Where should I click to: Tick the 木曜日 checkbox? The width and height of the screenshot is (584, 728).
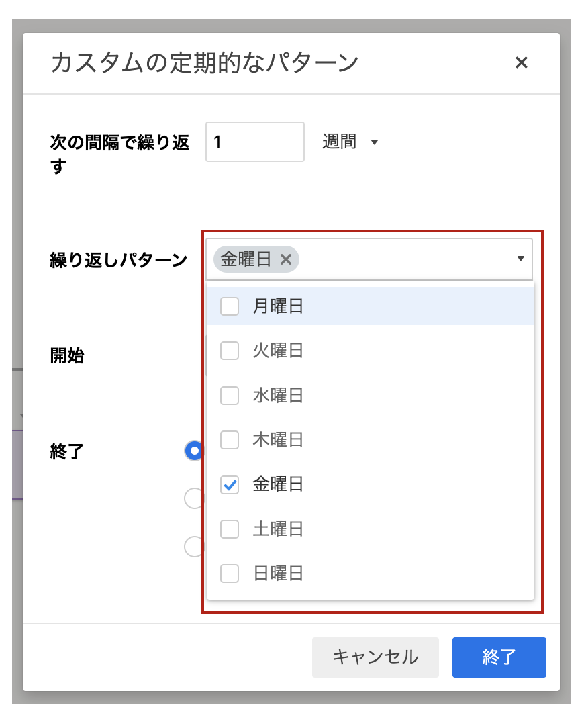[x=230, y=440]
